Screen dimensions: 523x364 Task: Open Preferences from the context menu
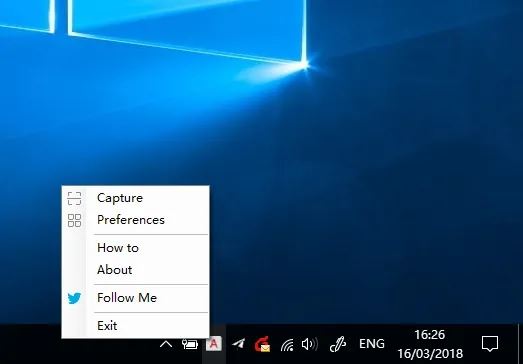pyautogui.click(x=135, y=220)
